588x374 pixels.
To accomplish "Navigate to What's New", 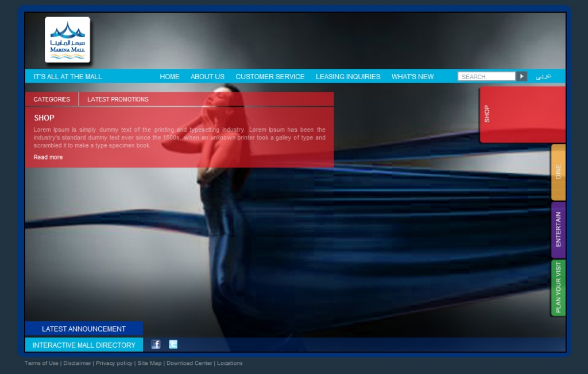I will pos(412,76).
